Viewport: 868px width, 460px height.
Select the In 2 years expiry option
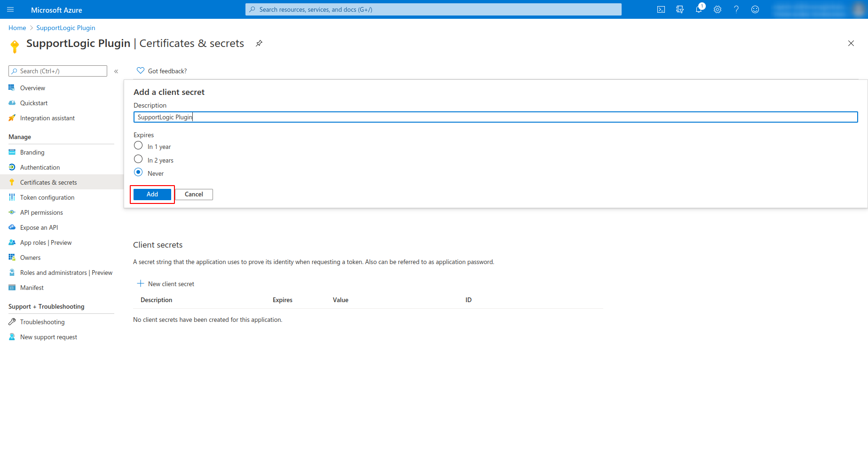tap(138, 159)
